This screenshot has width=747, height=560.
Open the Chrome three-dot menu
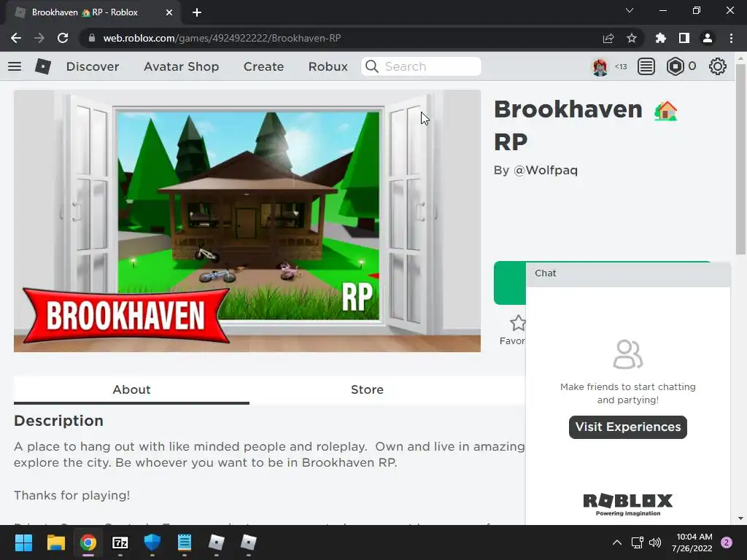click(731, 38)
